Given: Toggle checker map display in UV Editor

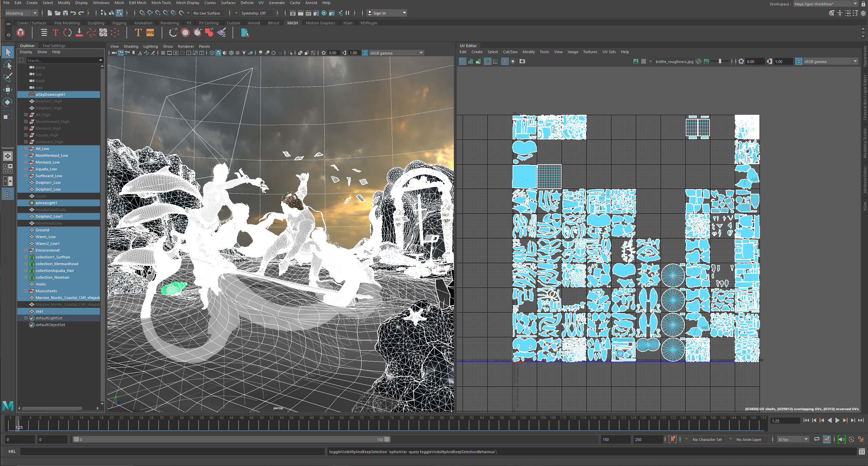Looking at the screenshot, I should pyautogui.click(x=643, y=61).
